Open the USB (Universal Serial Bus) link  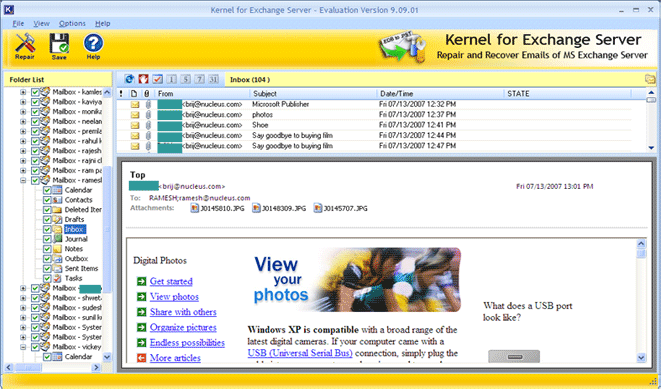pos(300,353)
